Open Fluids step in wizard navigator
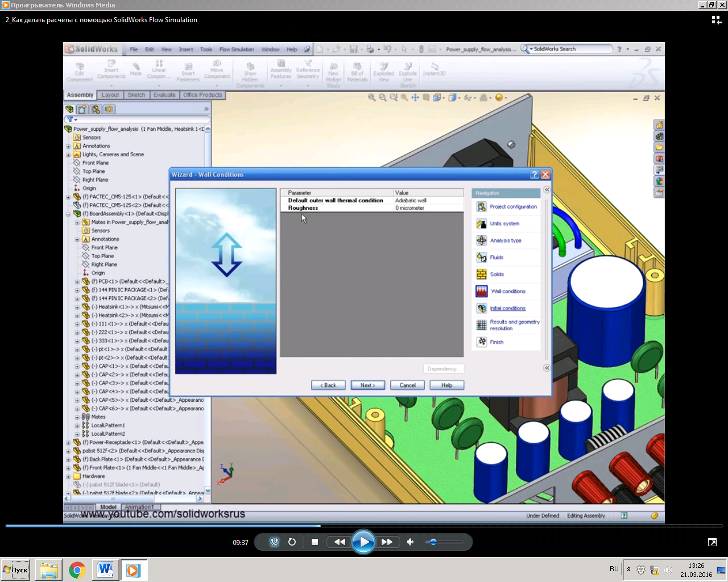The image size is (728, 582). click(490, 257)
